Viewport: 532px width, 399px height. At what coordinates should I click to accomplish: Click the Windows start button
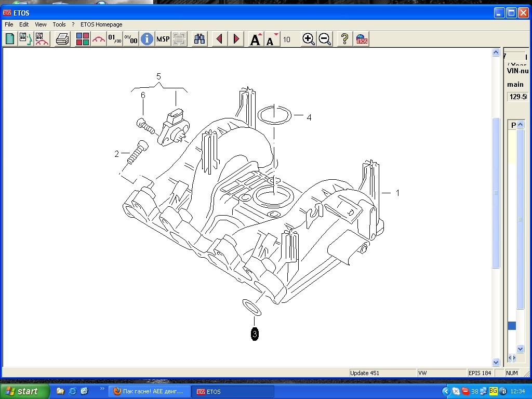coord(24,391)
